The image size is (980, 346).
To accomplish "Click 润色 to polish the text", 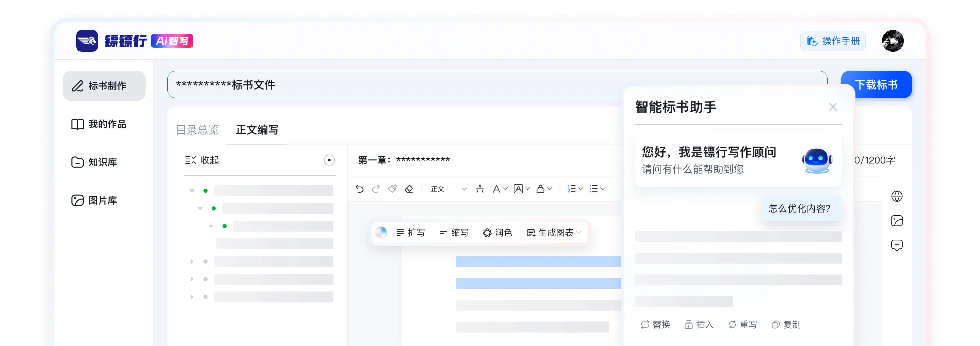I will point(497,233).
